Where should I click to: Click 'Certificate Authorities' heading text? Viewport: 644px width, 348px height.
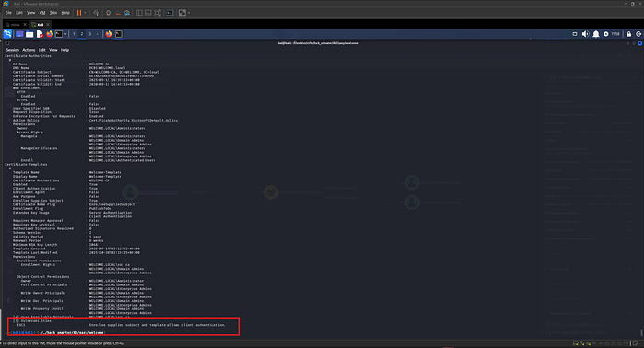28,56
